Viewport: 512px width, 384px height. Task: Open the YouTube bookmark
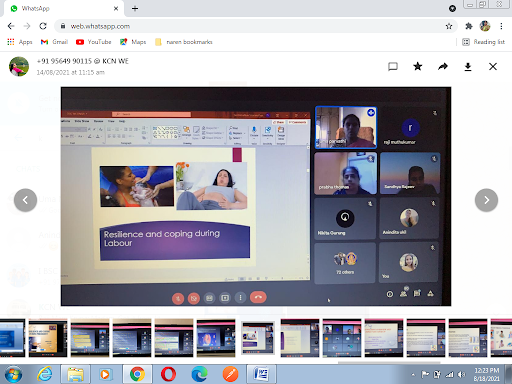click(94, 42)
